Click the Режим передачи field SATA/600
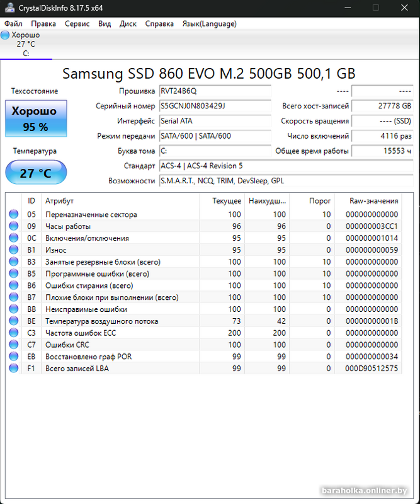 coord(215,136)
